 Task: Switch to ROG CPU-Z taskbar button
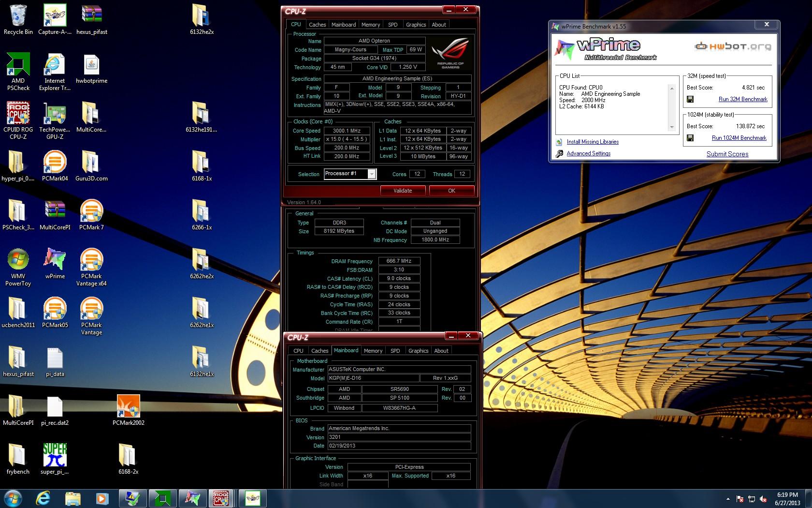click(221, 498)
